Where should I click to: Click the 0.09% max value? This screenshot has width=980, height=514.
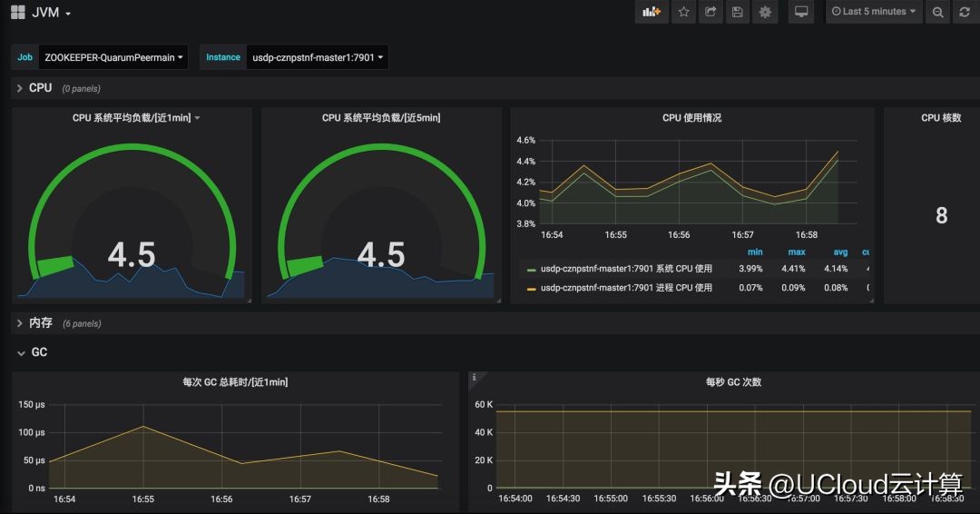(x=793, y=288)
